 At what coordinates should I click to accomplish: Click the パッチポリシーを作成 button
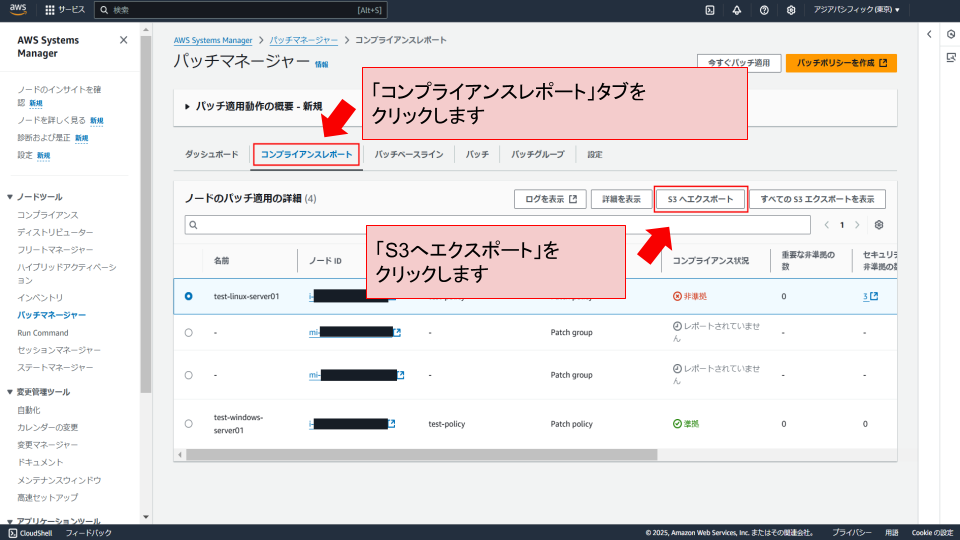click(841, 63)
